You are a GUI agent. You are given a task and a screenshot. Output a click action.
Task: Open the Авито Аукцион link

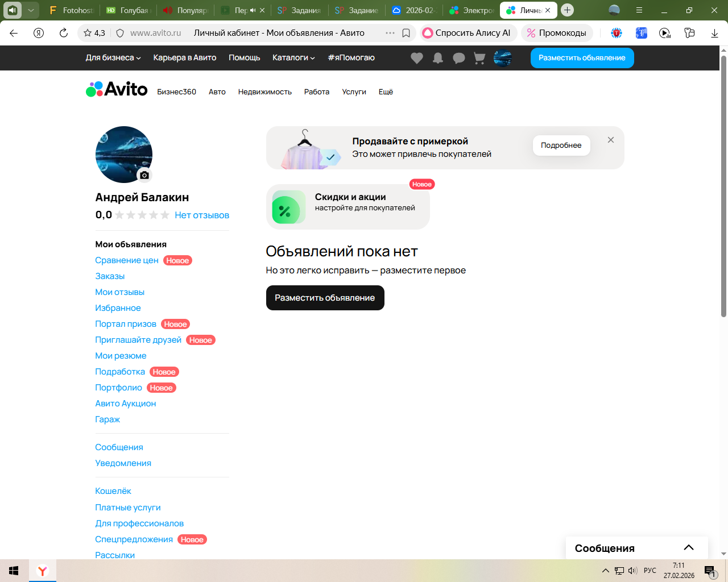coord(126,404)
